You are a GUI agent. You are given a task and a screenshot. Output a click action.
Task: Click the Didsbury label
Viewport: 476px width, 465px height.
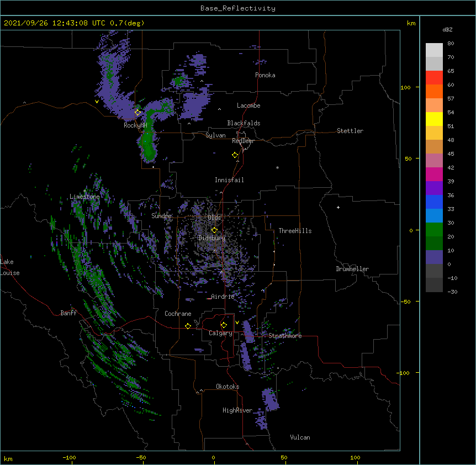point(211,238)
